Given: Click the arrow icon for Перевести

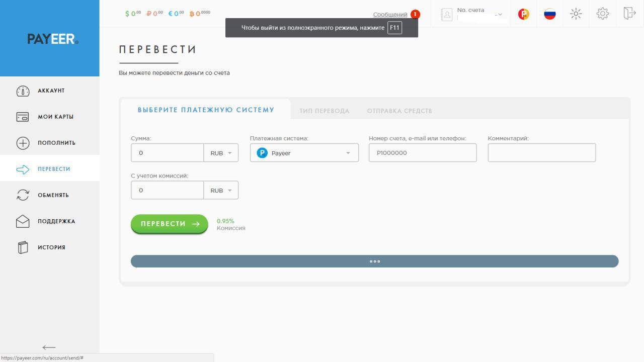Looking at the screenshot, I should click(23, 169).
